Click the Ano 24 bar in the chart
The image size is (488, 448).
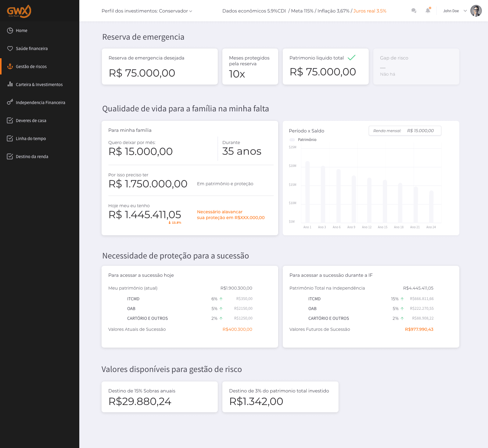click(x=431, y=207)
